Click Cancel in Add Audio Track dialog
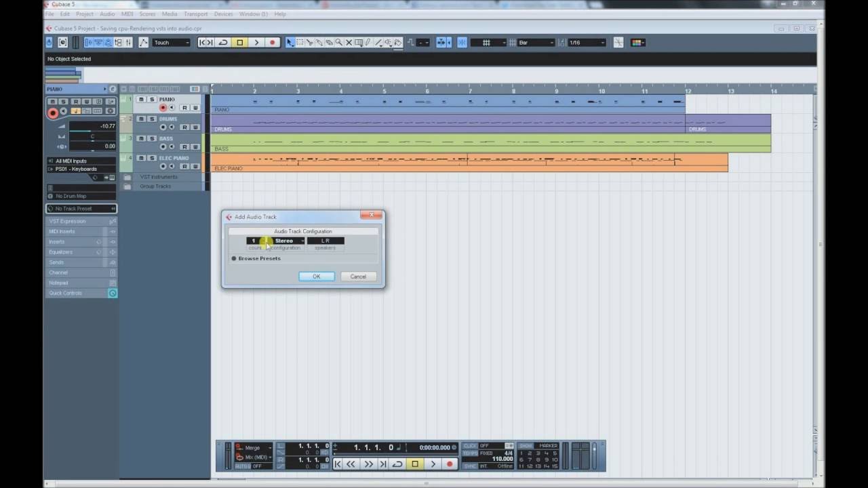 pos(358,277)
